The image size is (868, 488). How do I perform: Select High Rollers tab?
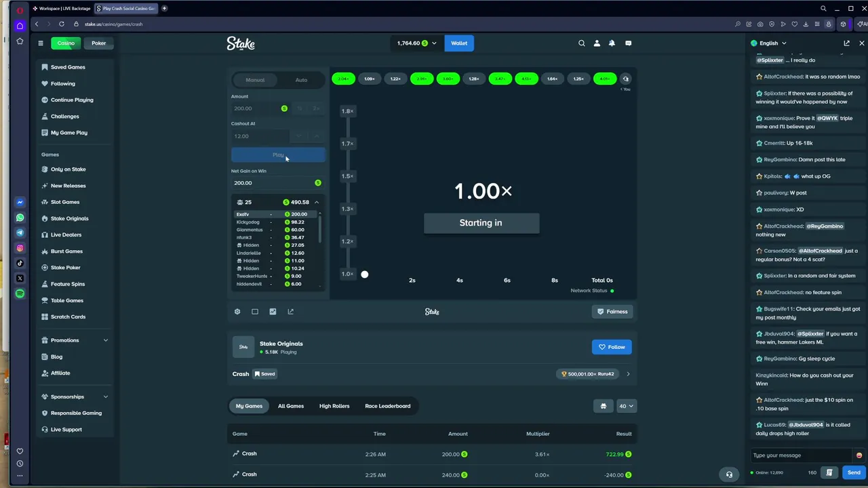coord(334,406)
